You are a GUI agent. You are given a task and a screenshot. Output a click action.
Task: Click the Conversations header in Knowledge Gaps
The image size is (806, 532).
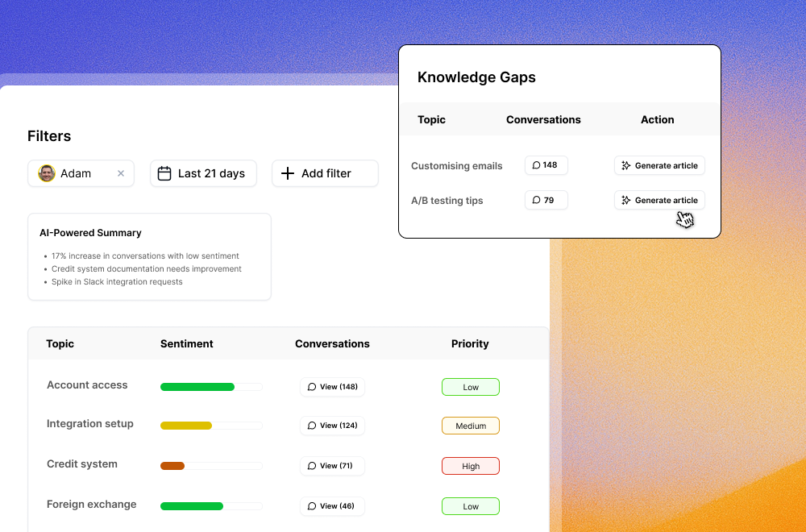543,120
